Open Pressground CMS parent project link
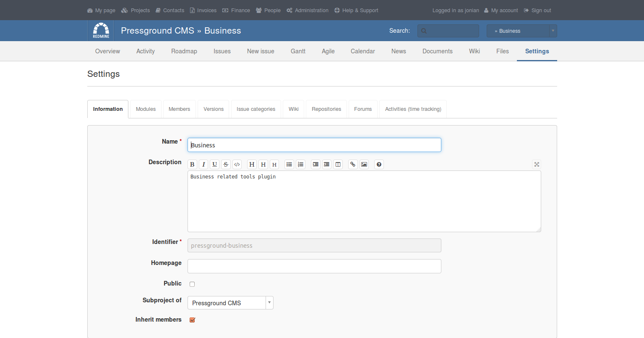Screen dimensions: 644x338 point(157,30)
